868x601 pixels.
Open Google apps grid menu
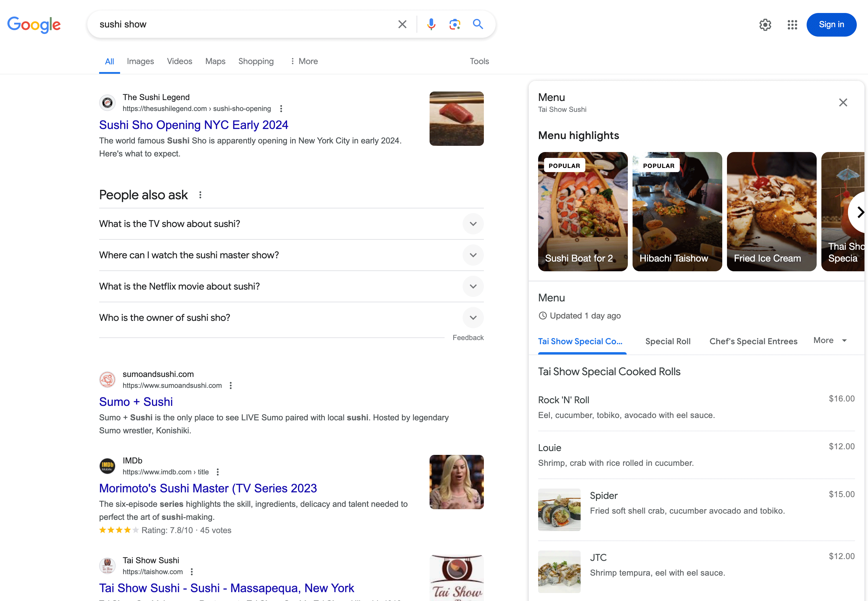pyautogui.click(x=792, y=25)
